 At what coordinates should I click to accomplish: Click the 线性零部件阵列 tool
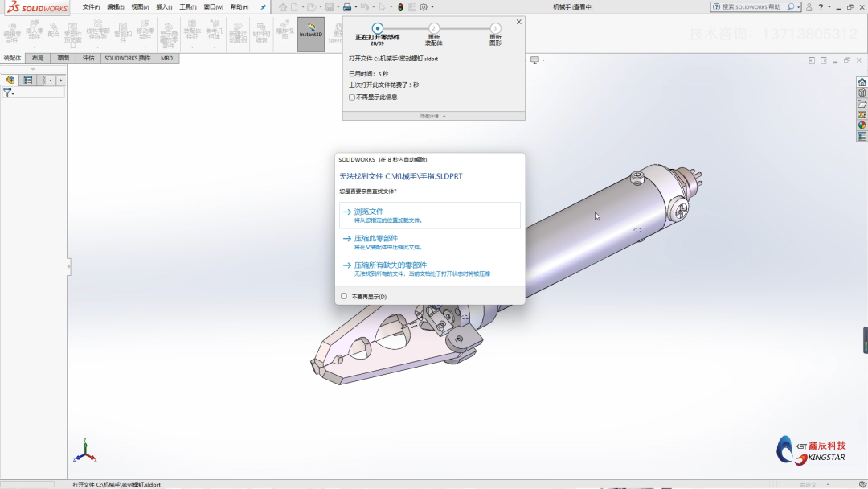[97, 32]
